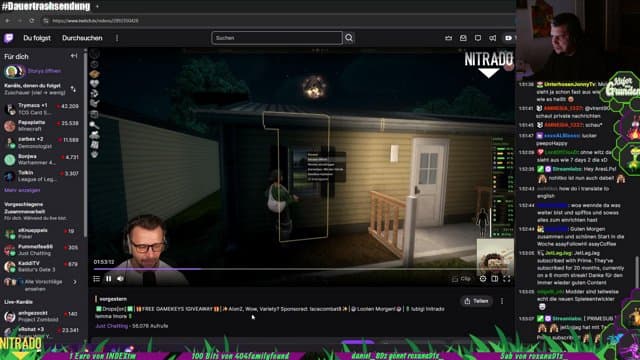
Task: Open the whispers speech bubble icon
Action: [x=478, y=38]
